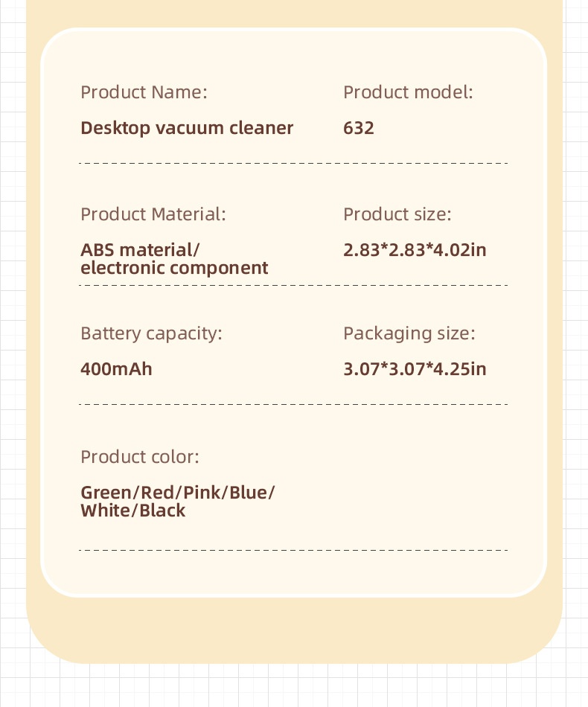Click the 'Product size:' label

point(397,214)
